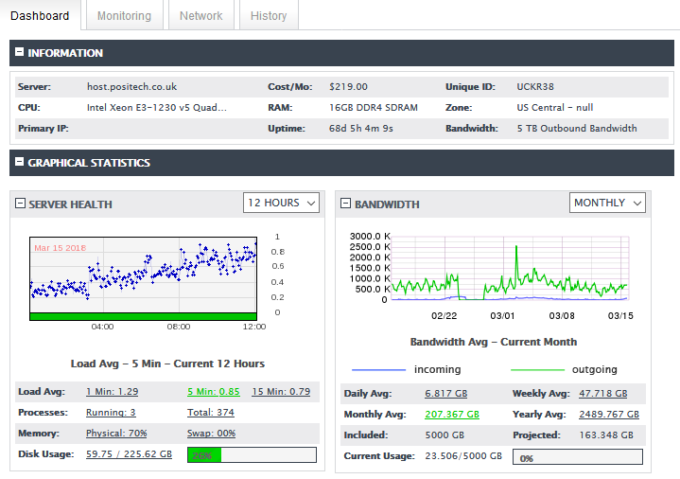
Task: Select the 5 TB Outbound Bandwidth text
Action: 577,128
